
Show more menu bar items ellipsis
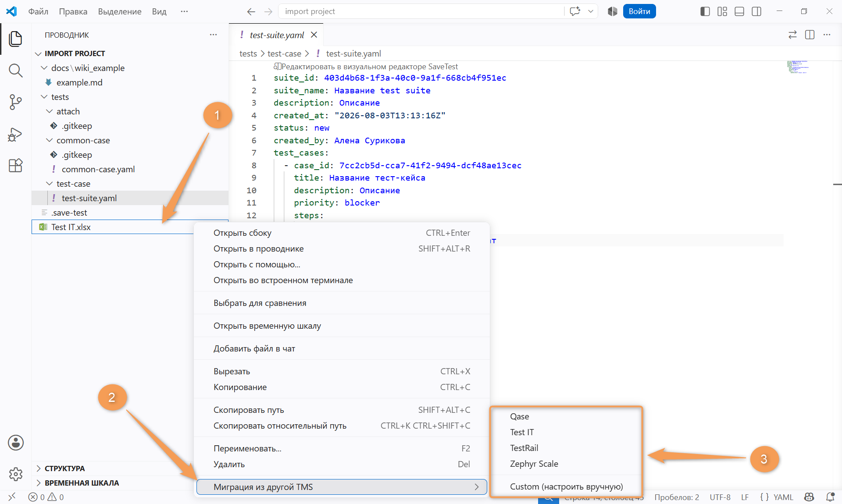click(x=184, y=11)
